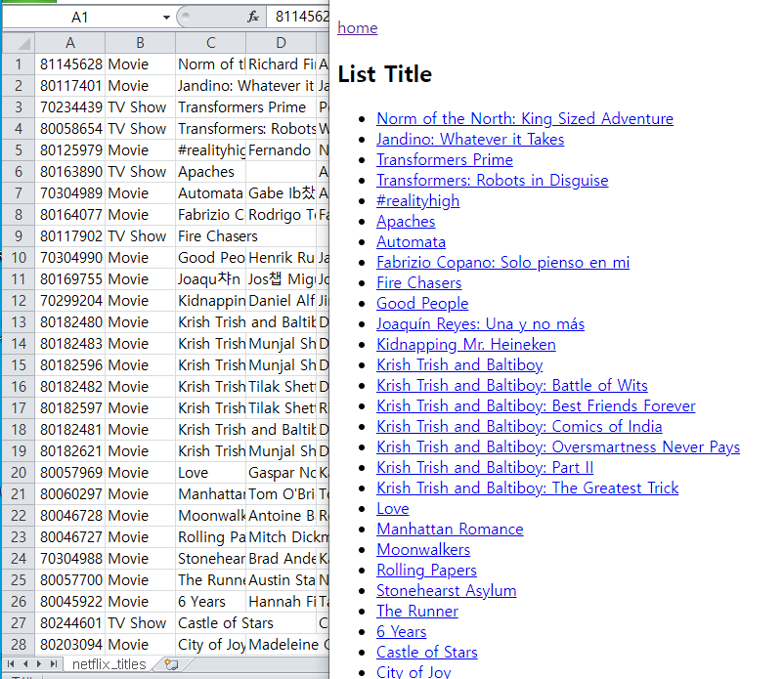This screenshot has width=784, height=679.
Task: Select cell containing 80203094
Action: click(70, 645)
